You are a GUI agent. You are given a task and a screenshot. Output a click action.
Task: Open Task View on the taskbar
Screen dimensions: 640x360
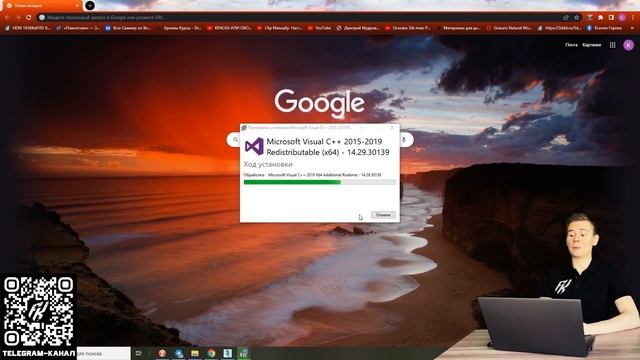(x=139, y=353)
